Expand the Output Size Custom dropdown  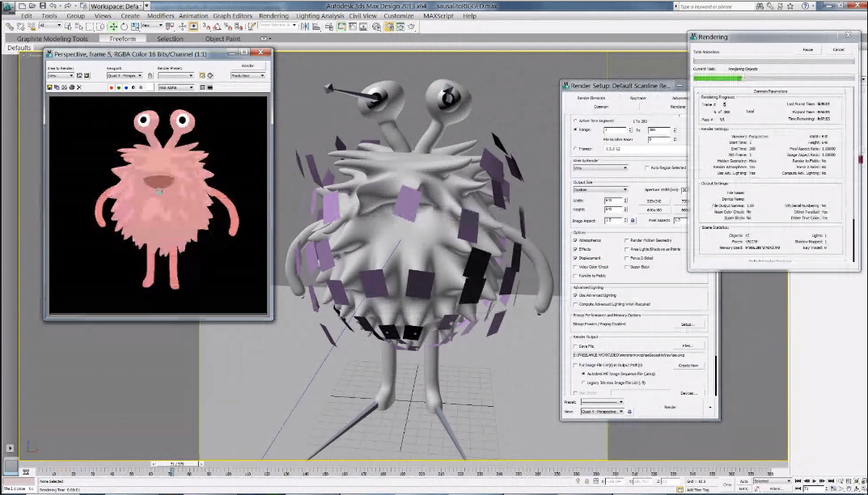click(x=599, y=190)
